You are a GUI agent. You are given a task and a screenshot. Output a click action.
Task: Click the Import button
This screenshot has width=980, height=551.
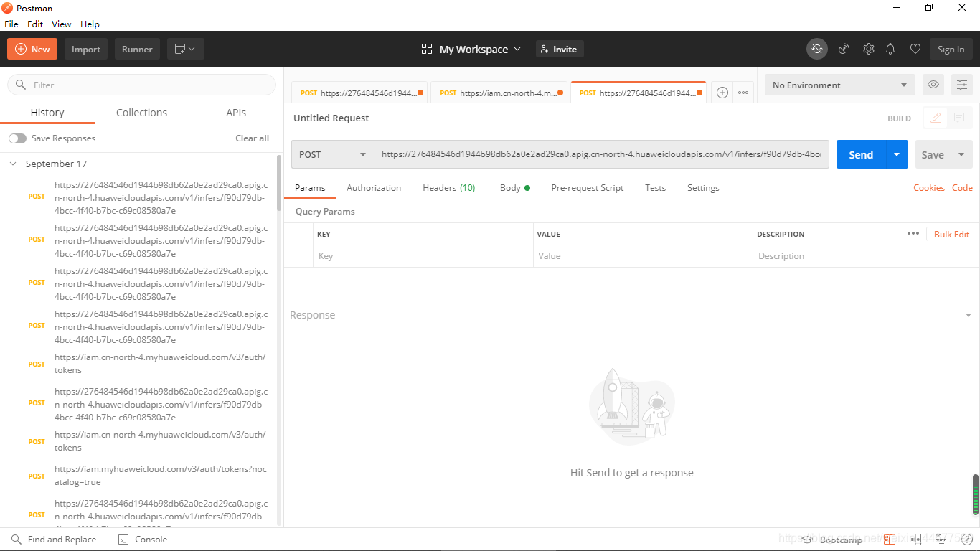click(x=86, y=49)
